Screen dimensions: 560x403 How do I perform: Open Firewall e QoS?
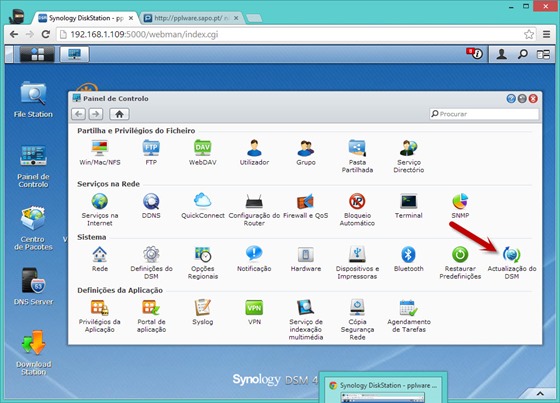tap(306, 206)
